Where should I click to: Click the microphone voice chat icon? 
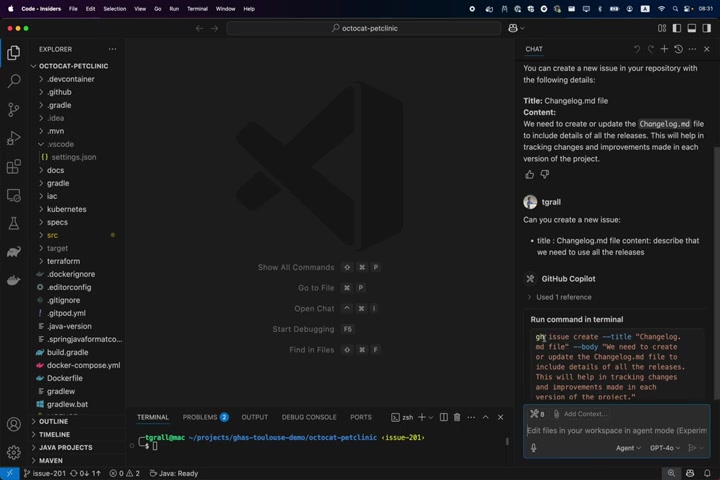coord(534,447)
